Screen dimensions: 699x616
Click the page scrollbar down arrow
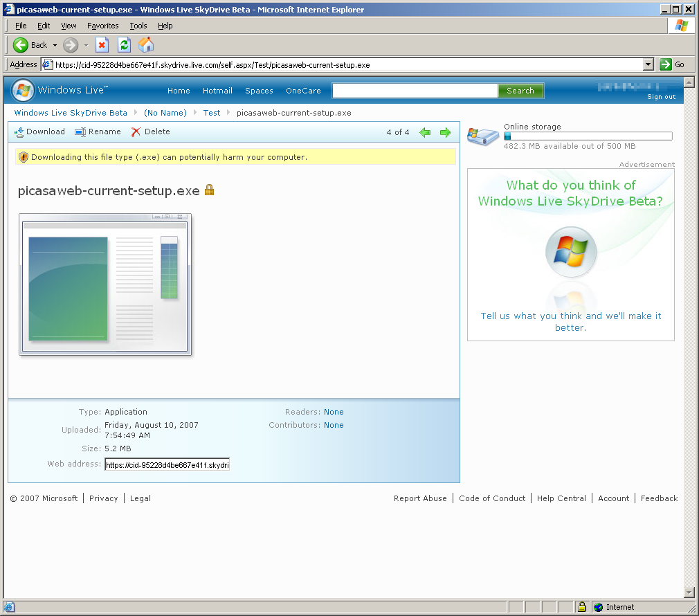click(689, 592)
